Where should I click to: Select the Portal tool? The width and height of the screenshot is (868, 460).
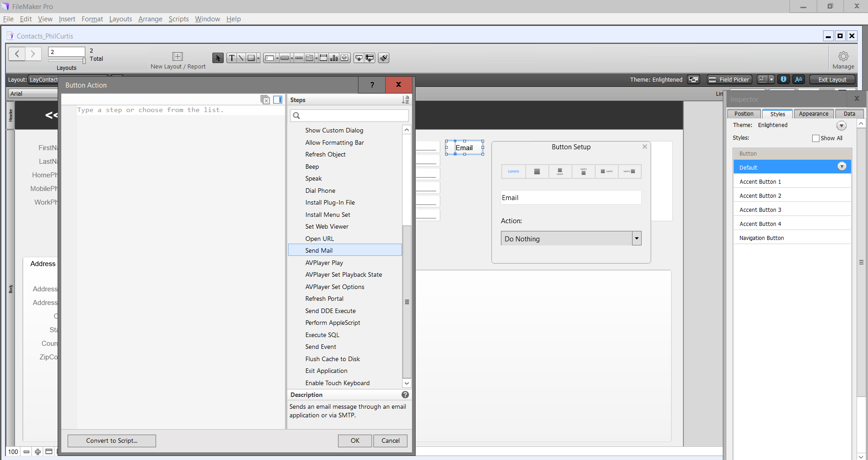click(324, 58)
